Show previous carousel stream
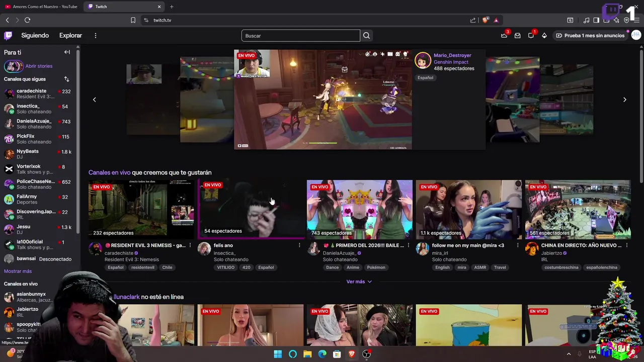The image size is (644, 362). [x=94, y=100]
